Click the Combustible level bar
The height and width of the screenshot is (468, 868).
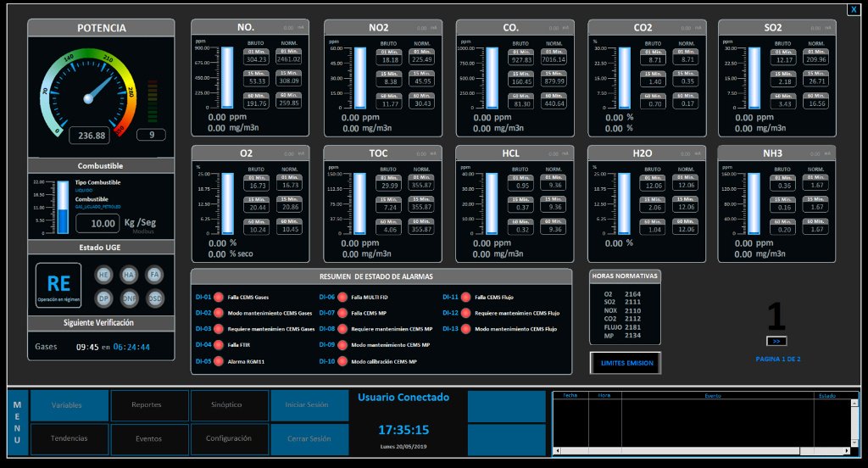[x=64, y=207]
